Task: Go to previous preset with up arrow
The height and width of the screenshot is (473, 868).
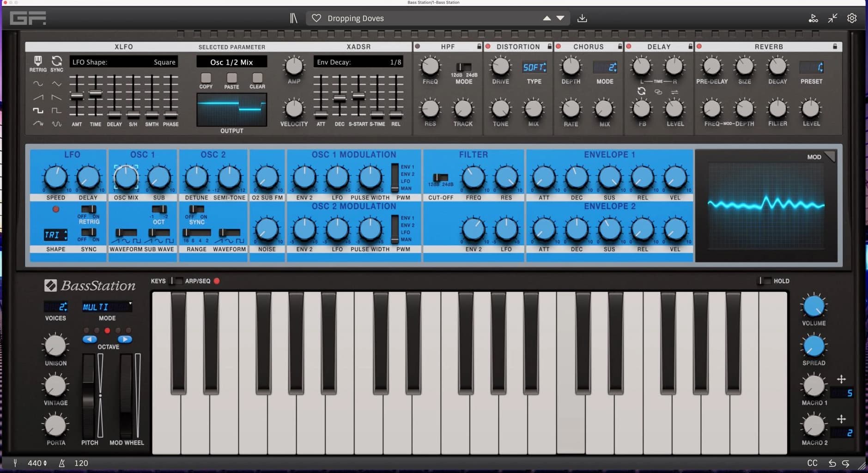Action: tap(547, 18)
